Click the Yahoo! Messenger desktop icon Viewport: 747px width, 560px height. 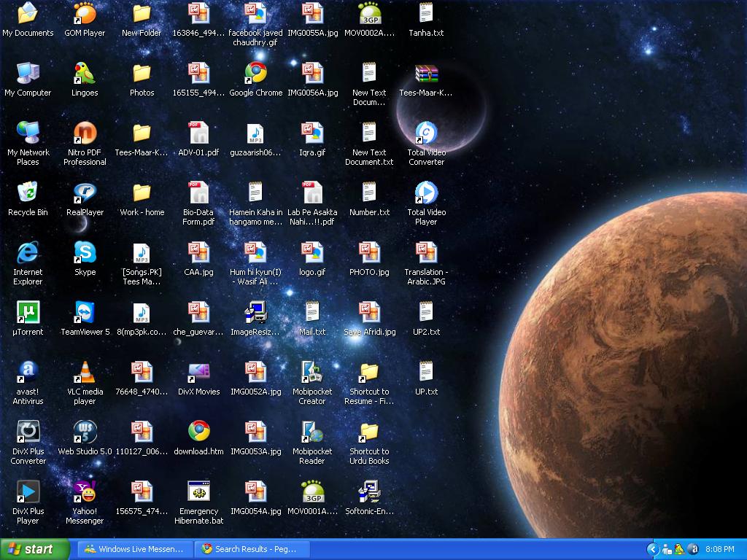pos(85,492)
